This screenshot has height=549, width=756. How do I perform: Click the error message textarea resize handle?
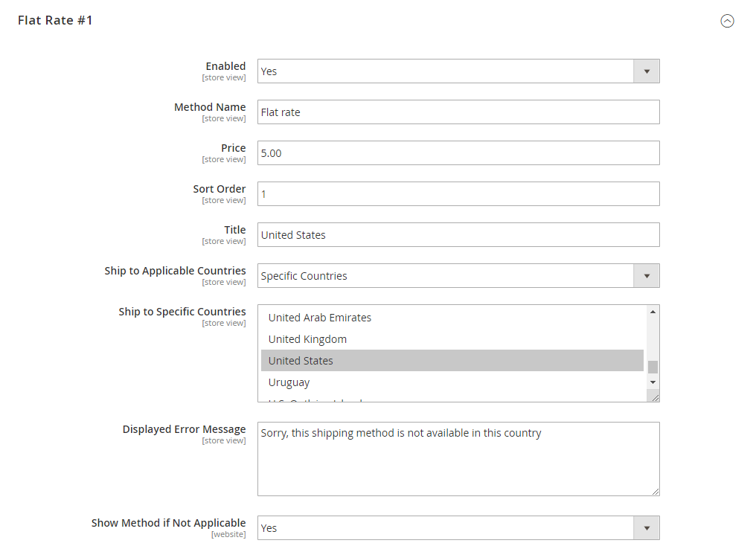point(655,491)
